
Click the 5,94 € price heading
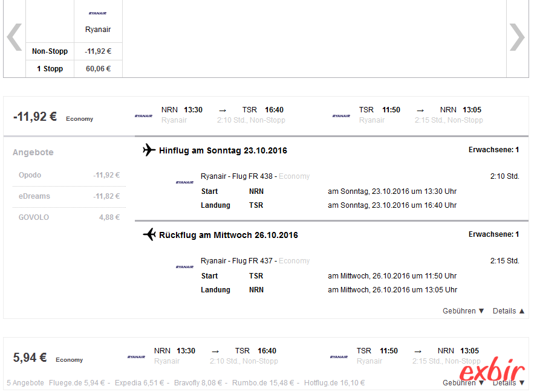[30, 358]
